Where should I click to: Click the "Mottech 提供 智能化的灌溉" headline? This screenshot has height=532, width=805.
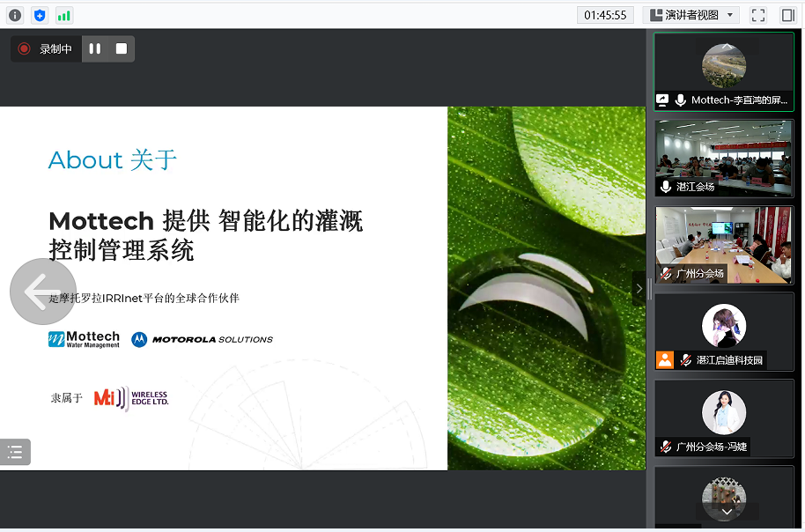[x=206, y=221]
